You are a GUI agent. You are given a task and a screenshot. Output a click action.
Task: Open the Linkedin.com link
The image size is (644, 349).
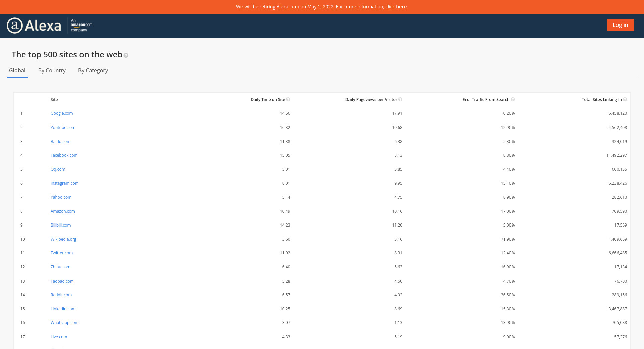coord(63,309)
